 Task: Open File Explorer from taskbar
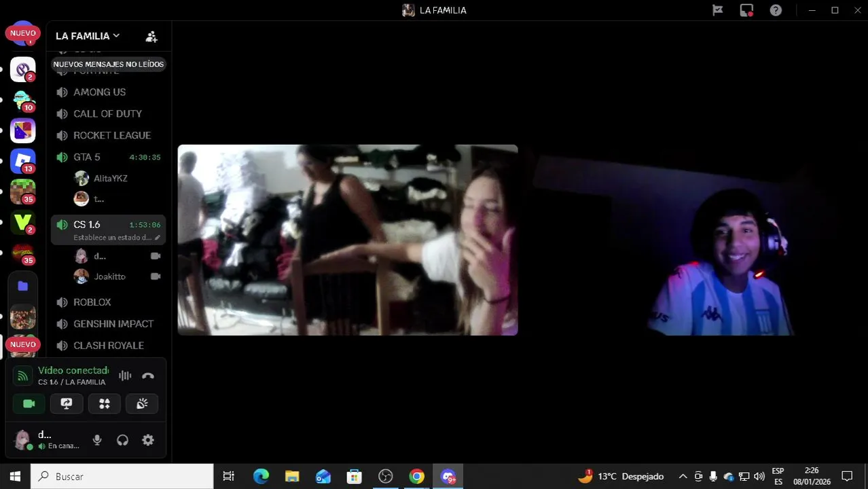pos(292,476)
